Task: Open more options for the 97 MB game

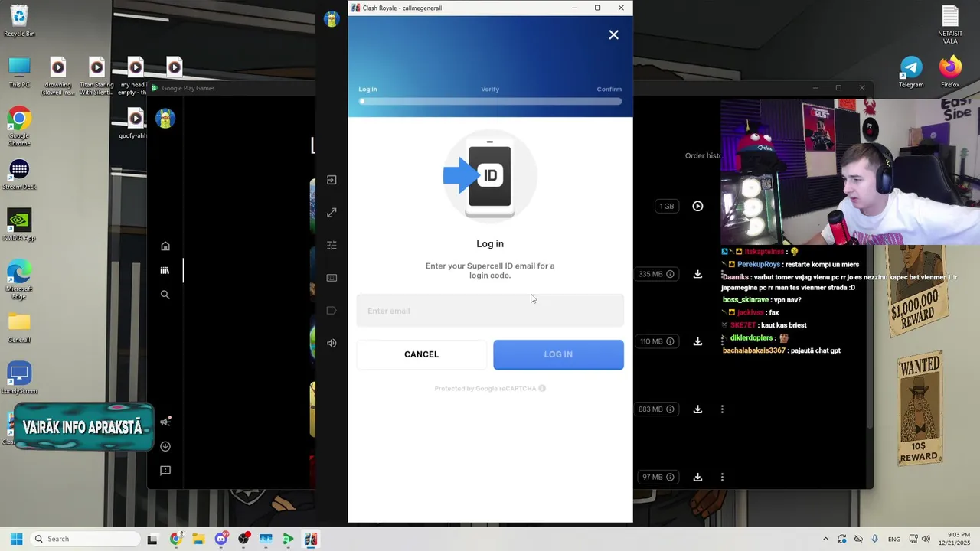Action: (x=722, y=477)
